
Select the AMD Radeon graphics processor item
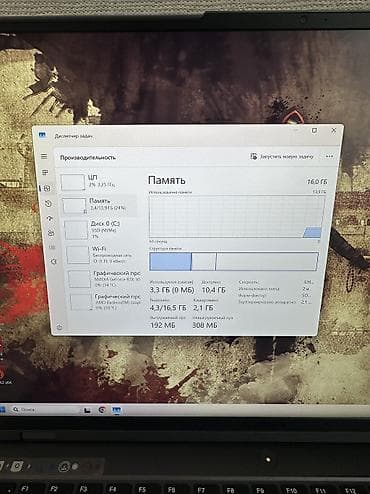[x=106, y=302]
